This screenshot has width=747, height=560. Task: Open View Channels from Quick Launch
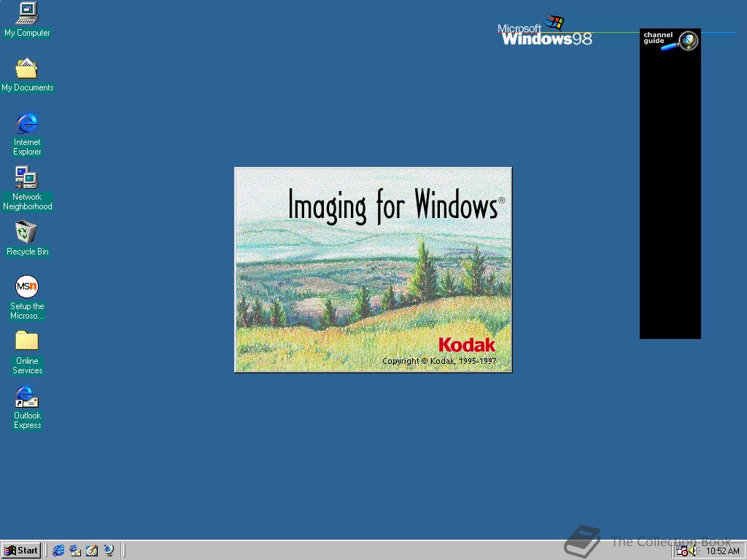pyautogui.click(x=109, y=551)
